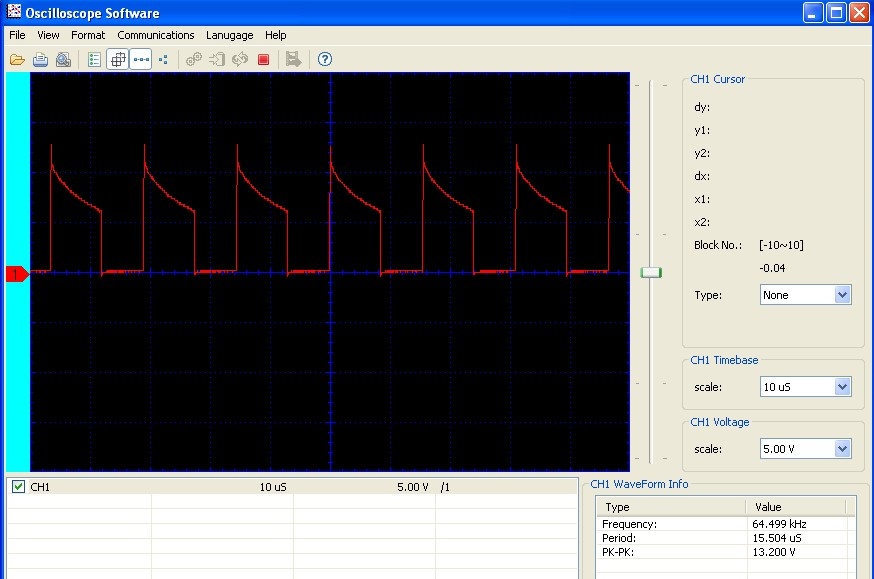Open the Help menu

275,35
